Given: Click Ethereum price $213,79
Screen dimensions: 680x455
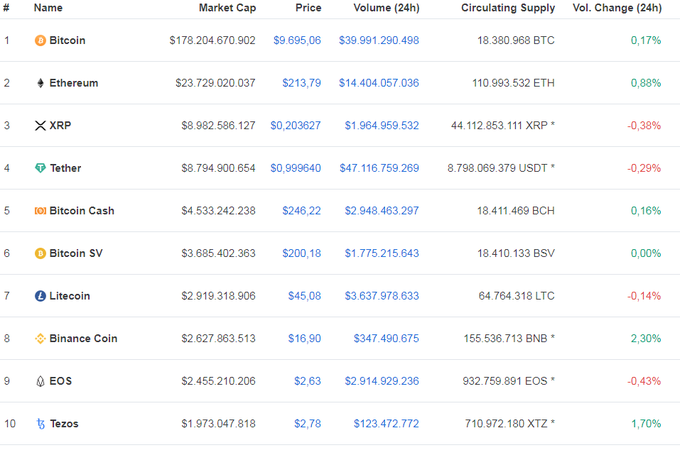Looking at the screenshot, I should [302, 83].
